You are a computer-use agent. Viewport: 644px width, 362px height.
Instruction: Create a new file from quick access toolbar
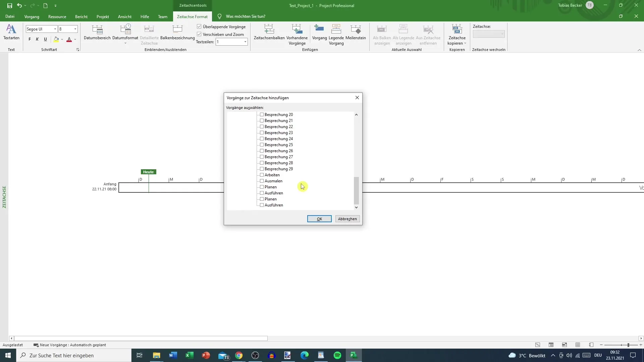(x=46, y=6)
